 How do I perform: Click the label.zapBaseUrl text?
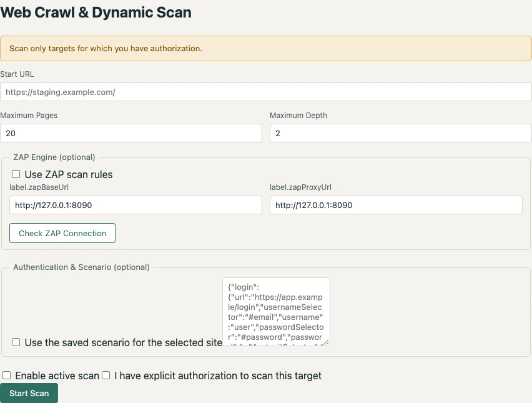pos(39,187)
